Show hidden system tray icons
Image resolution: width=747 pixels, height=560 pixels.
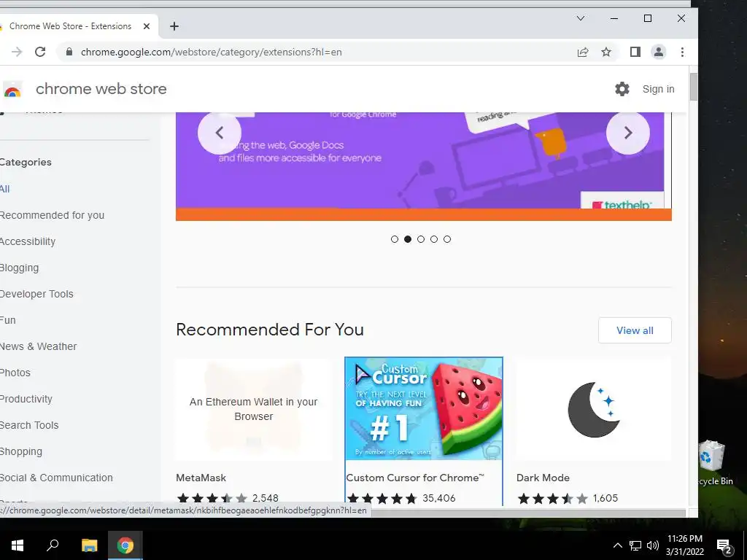coord(617,545)
